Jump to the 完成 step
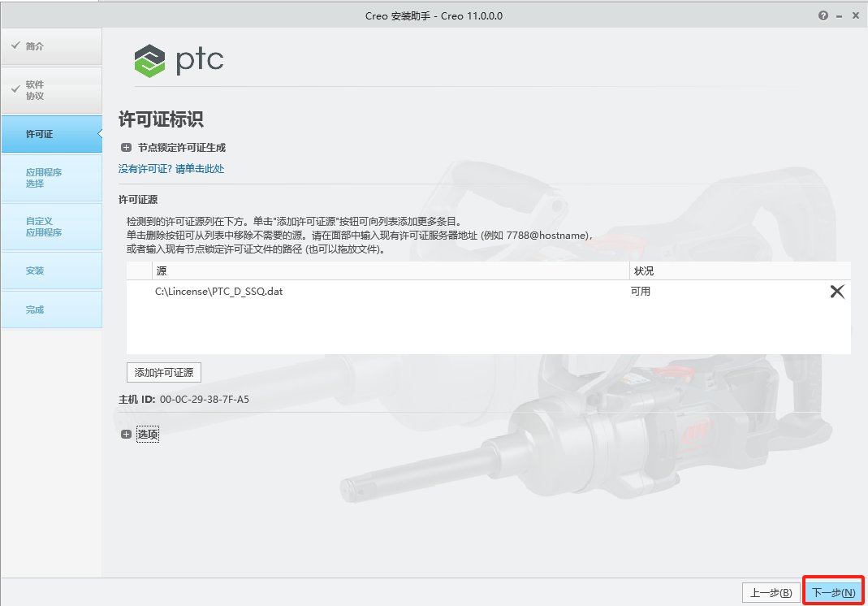Screen dimensions: 868x606 point(51,309)
